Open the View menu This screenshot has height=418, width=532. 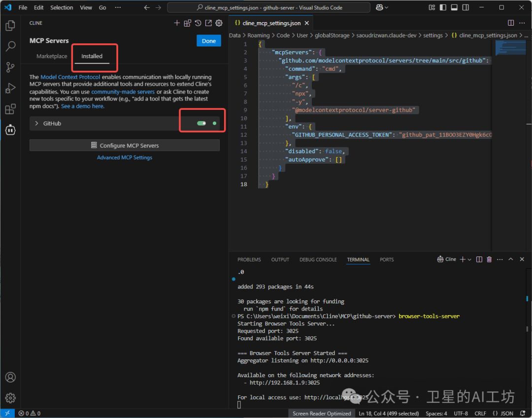(86, 7)
